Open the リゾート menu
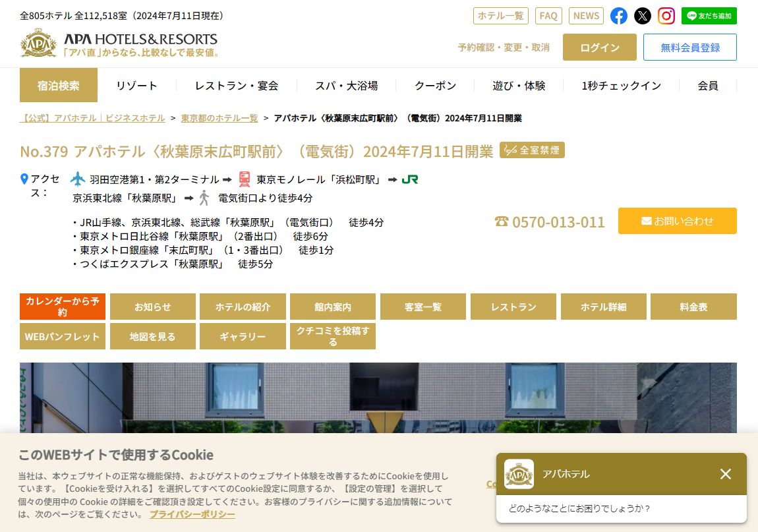The width and height of the screenshot is (758, 532). (137, 86)
